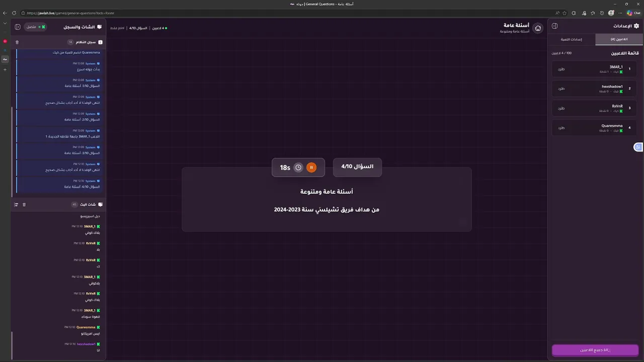644x362 pixels.
Task: Kick player hexshadow1 with طرد
Action: pyautogui.click(x=561, y=88)
